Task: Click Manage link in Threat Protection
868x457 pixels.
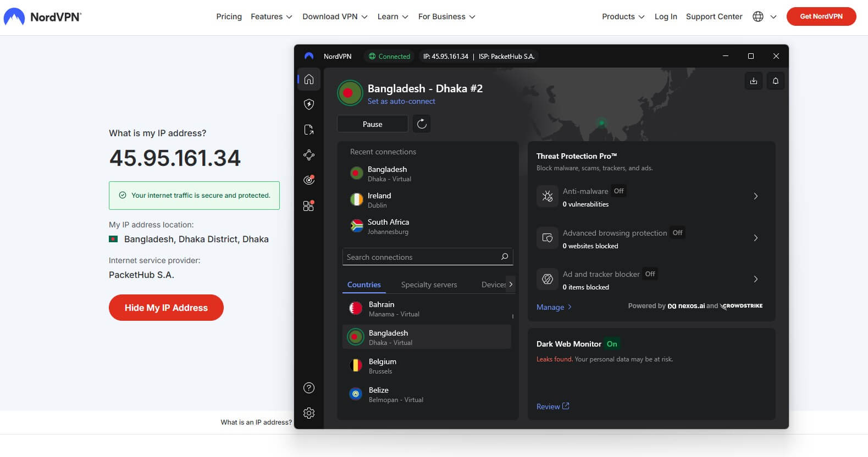Action: [554, 307]
